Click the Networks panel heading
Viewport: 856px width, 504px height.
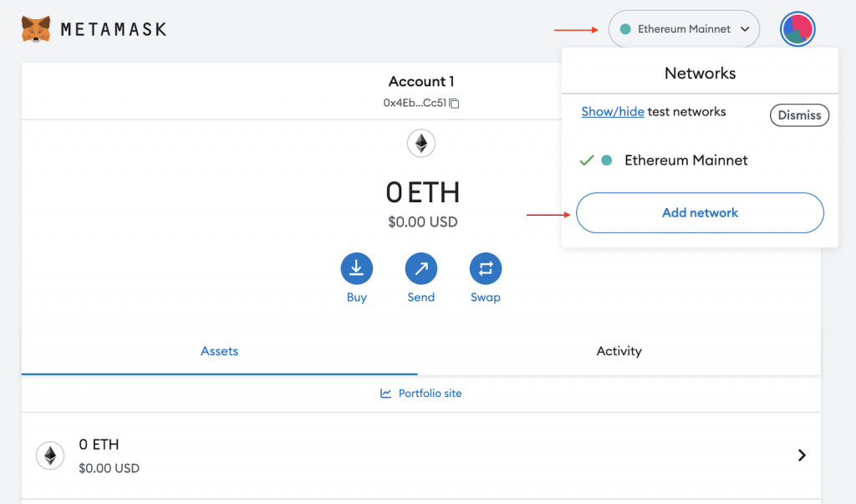[x=700, y=74]
